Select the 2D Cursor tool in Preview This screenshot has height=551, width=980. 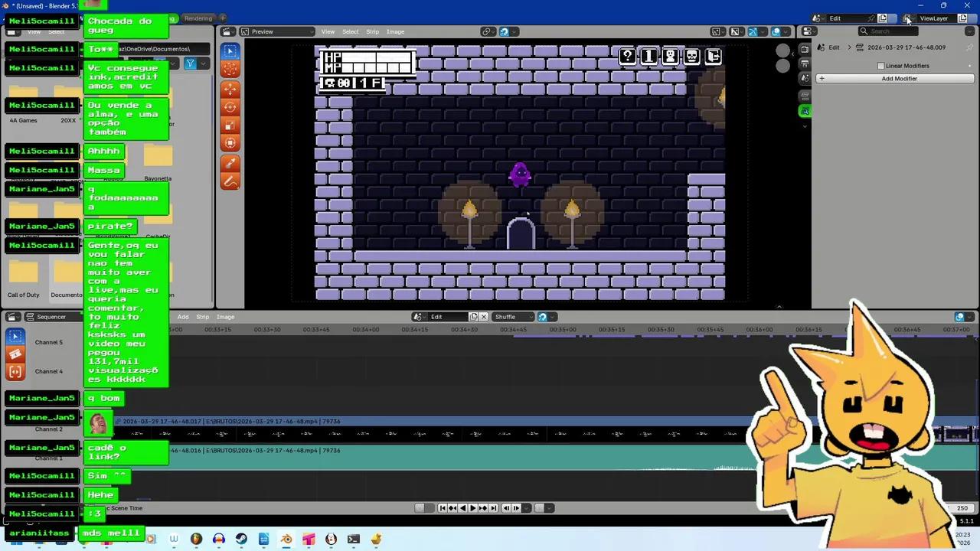coord(230,70)
